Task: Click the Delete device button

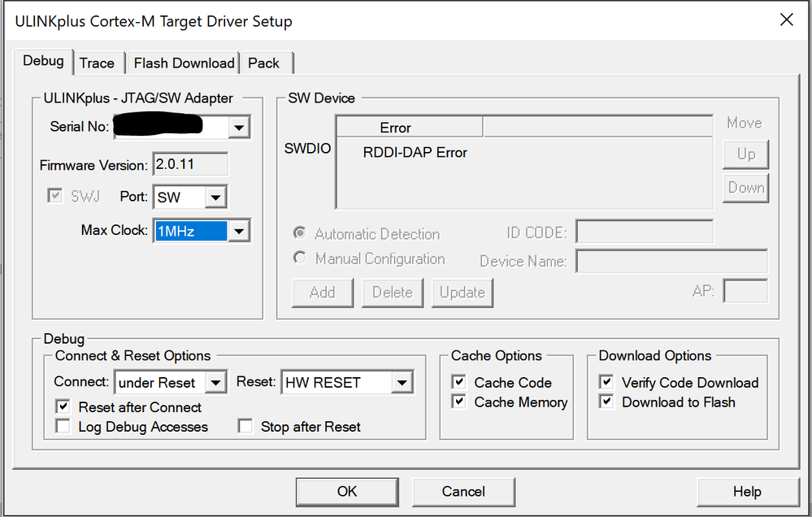Action: (x=393, y=293)
